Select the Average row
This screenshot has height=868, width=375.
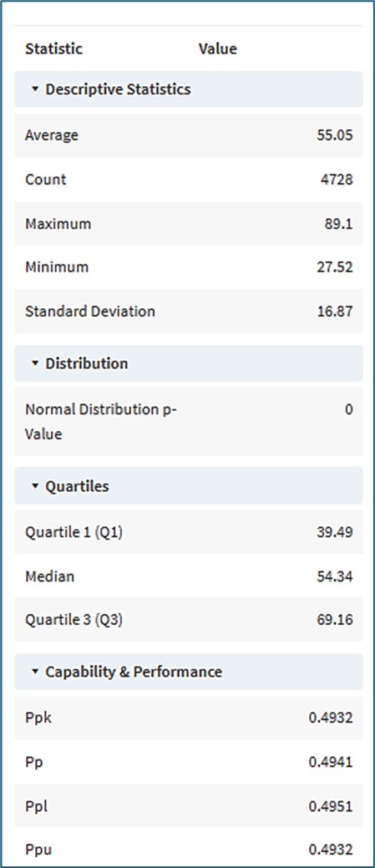pyautogui.click(x=189, y=135)
